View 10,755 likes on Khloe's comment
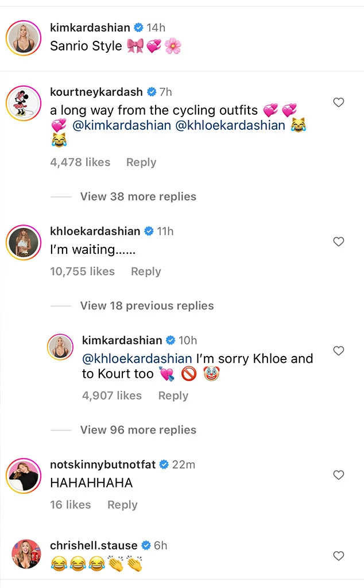Screen dimensions: 364x588 (82, 271)
